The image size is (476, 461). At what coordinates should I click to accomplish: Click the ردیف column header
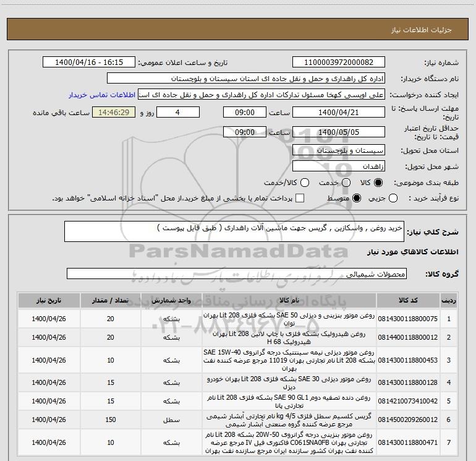click(449, 300)
